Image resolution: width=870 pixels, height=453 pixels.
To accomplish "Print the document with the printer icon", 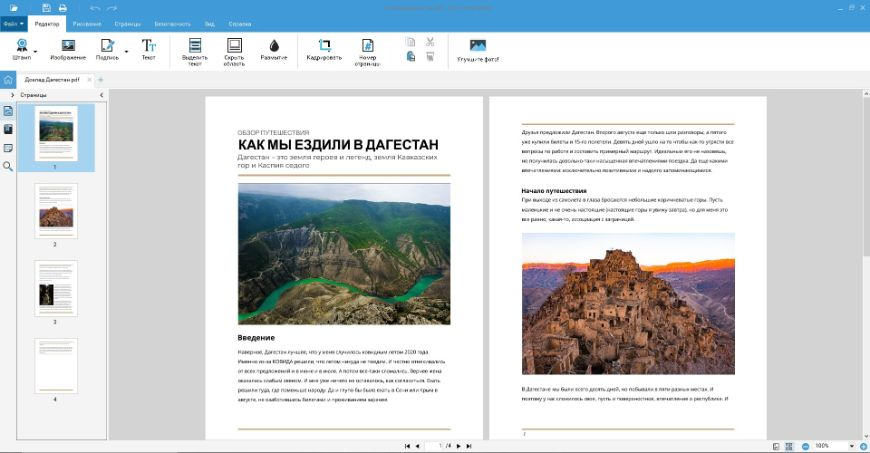I will 63,8.
